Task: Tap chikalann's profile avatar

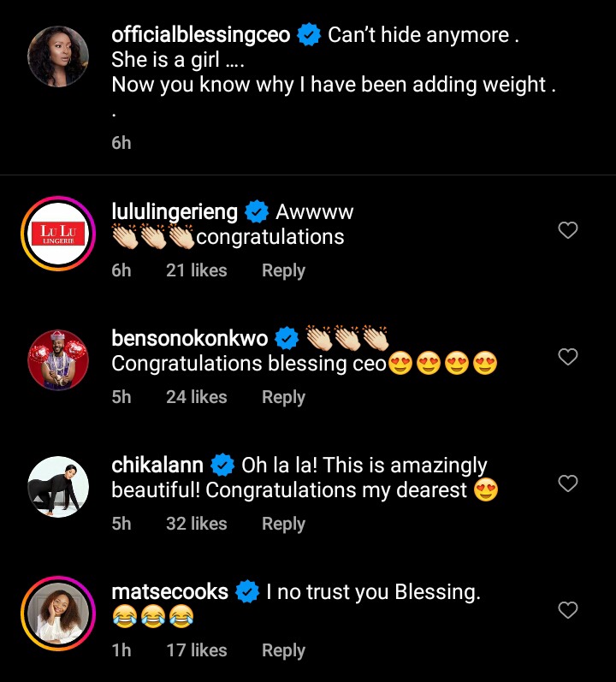Action: coord(58,486)
